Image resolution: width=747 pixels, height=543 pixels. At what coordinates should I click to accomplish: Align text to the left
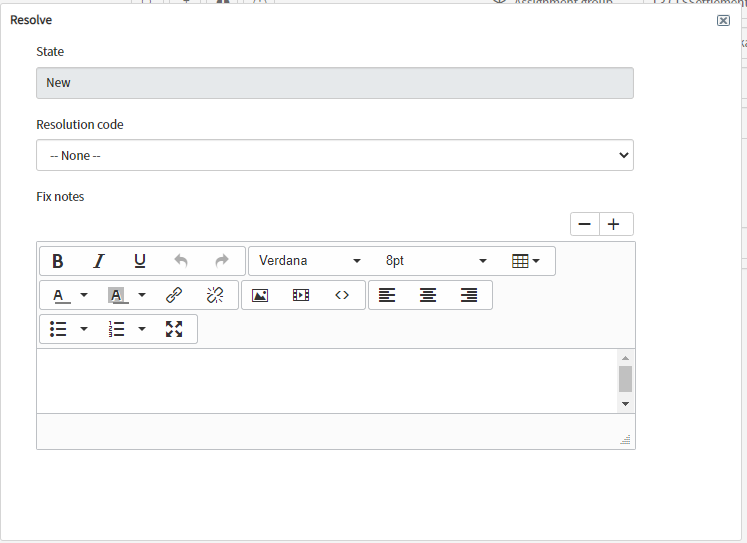tap(387, 295)
